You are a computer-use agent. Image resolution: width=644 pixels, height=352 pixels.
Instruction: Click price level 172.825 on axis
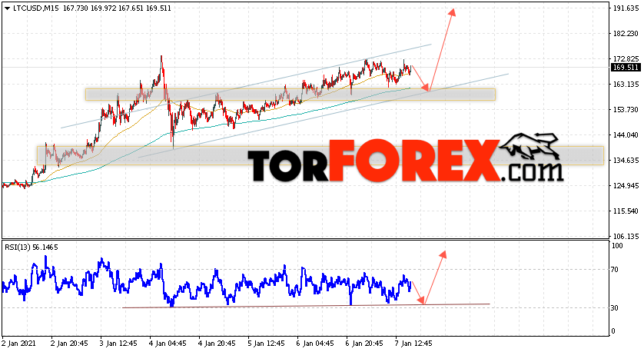pos(626,58)
